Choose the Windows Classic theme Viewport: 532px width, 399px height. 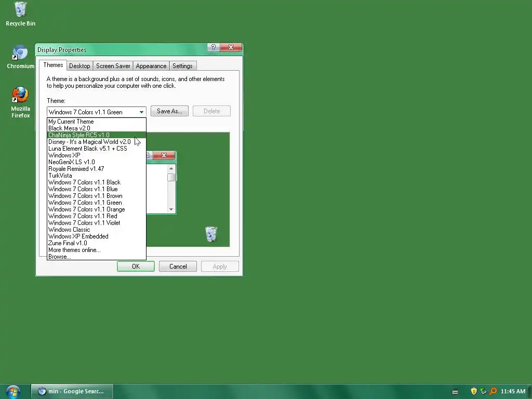[x=97, y=230]
